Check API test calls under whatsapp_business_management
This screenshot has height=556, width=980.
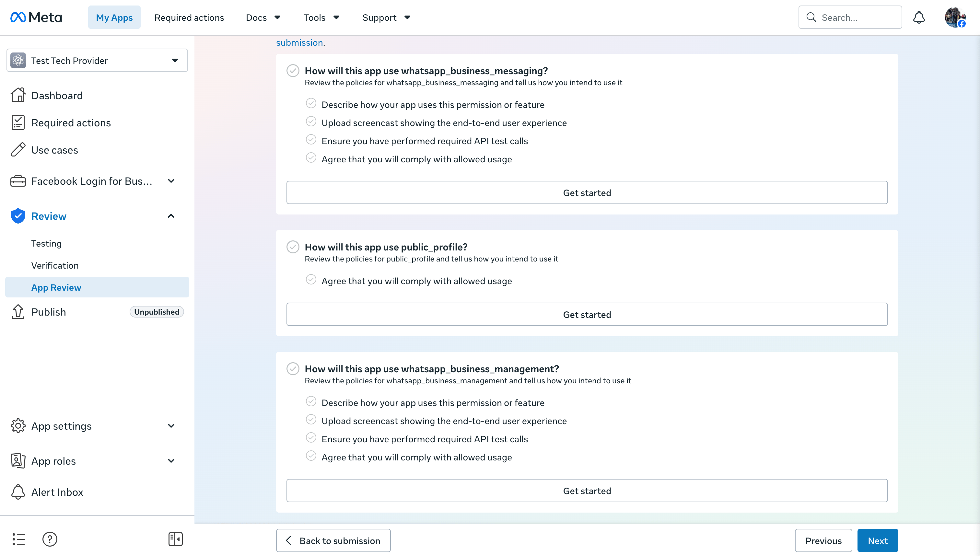[311, 438]
